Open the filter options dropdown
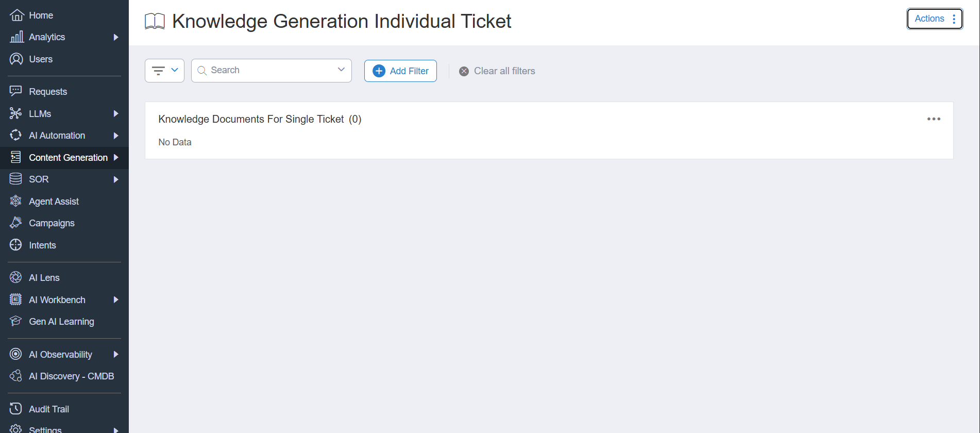This screenshot has height=433, width=980. coord(164,71)
